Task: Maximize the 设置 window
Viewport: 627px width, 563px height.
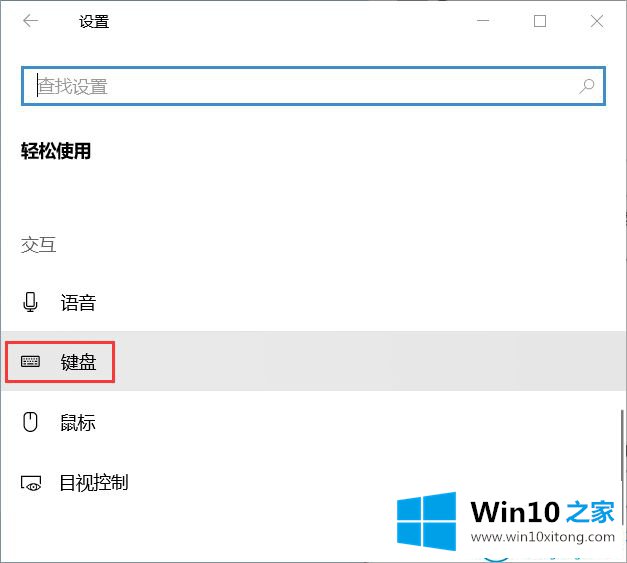Action: (540, 21)
